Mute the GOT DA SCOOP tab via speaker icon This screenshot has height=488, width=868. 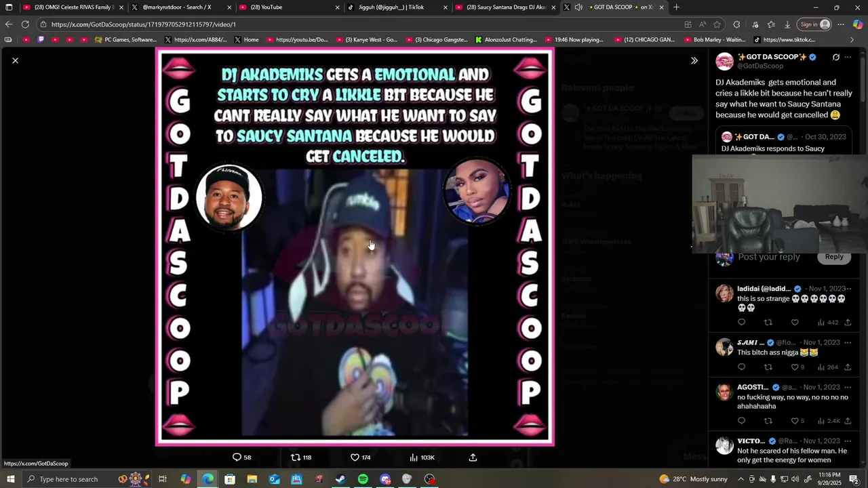578,7
